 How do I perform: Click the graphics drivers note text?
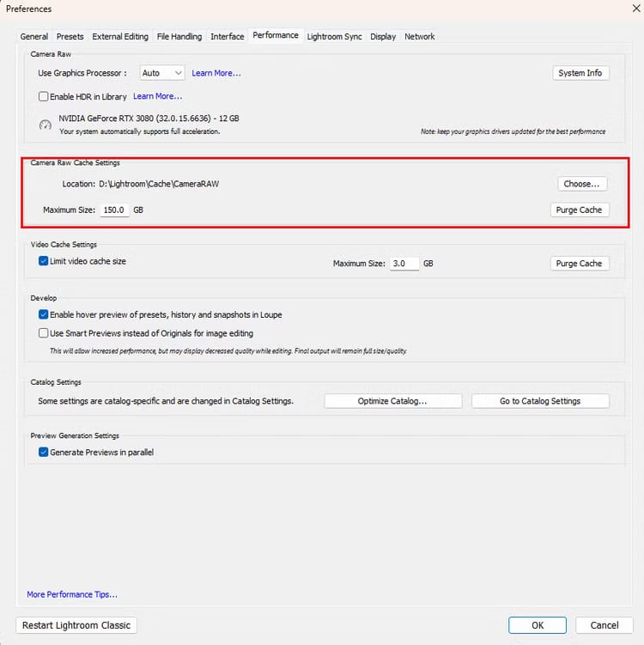tap(513, 131)
